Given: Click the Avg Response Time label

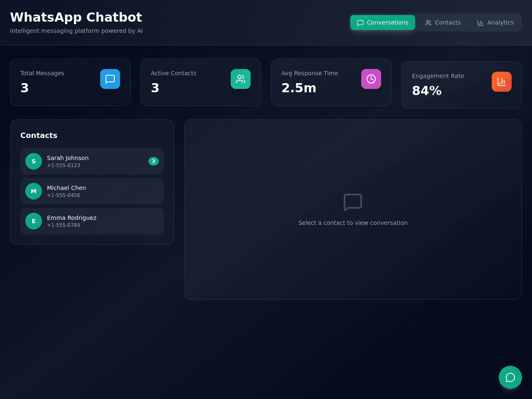Looking at the screenshot, I should pos(310,73).
